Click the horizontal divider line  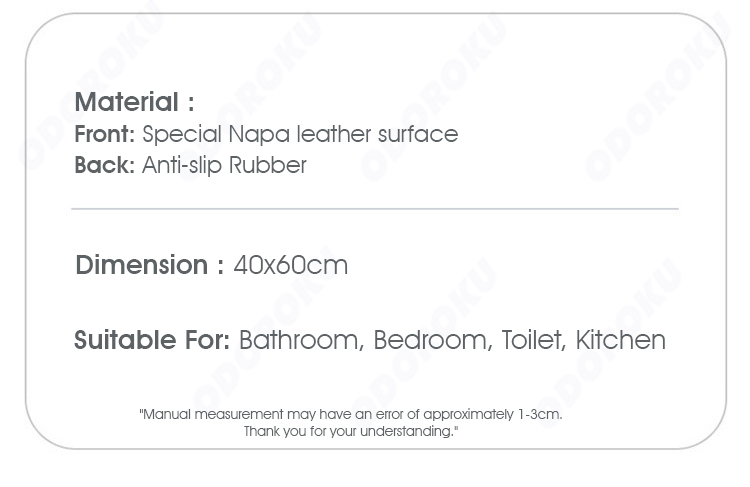tap(375, 209)
